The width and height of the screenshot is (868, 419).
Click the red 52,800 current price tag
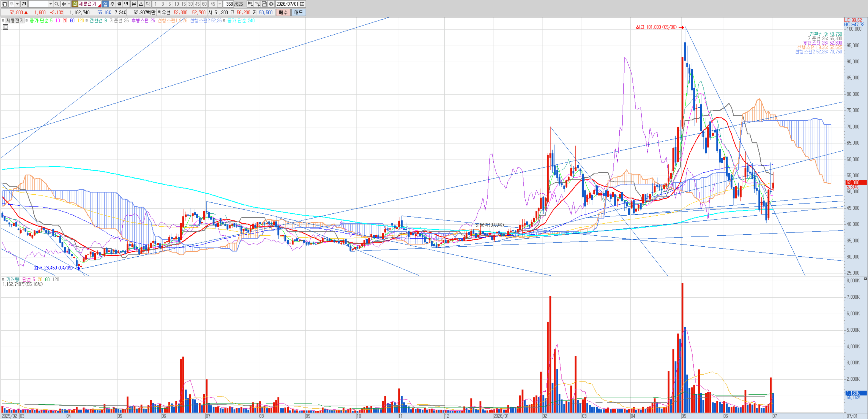(x=856, y=182)
